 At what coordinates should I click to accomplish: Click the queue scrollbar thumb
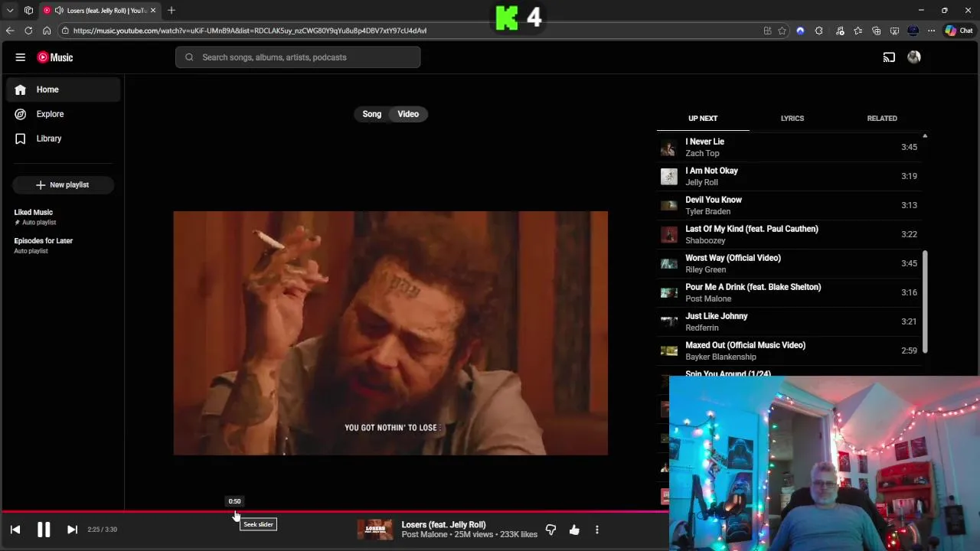pos(925,302)
